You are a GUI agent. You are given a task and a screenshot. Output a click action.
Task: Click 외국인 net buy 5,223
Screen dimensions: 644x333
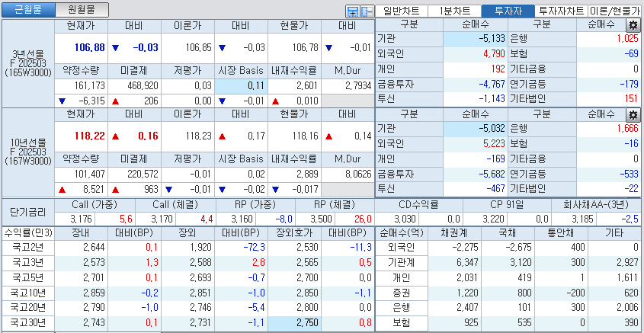(494, 144)
